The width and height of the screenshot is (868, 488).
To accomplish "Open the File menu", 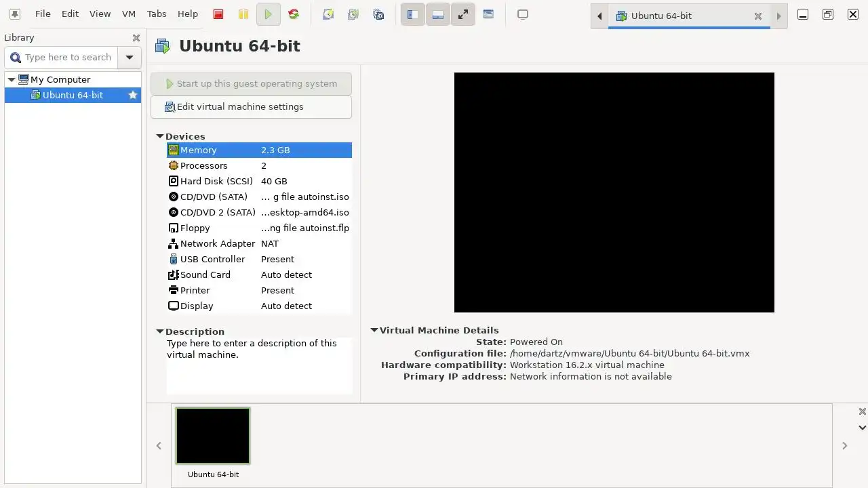I will (x=43, y=14).
